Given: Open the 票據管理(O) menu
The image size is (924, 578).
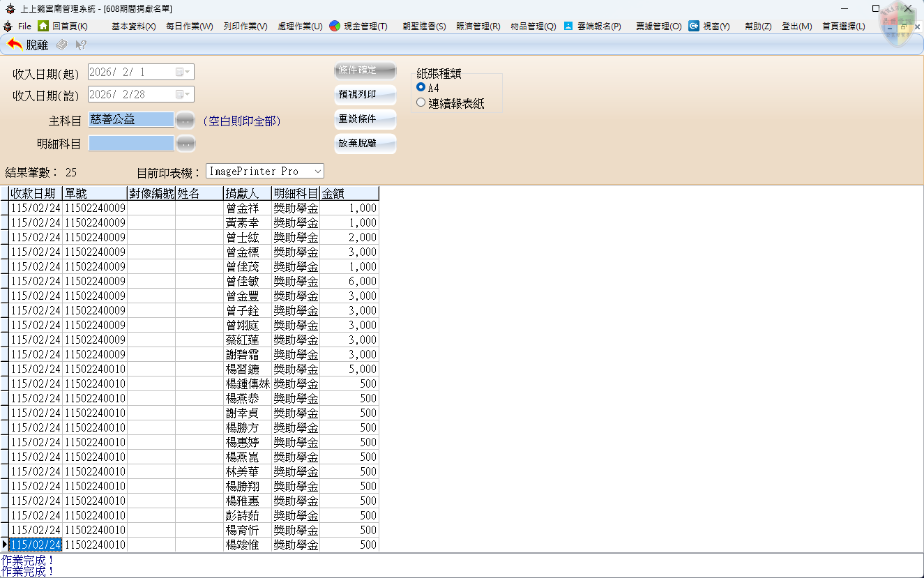Looking at the screenshot, I should (658, 26).
